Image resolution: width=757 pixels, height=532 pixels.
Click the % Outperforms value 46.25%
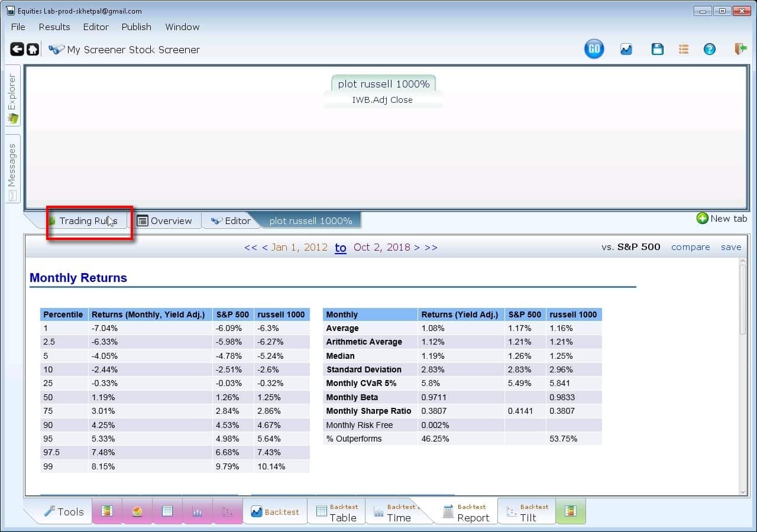pos(461,439)
